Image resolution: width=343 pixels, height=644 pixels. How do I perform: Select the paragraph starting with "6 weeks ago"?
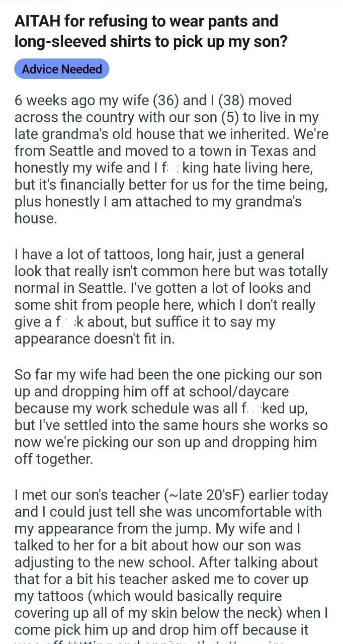[x=171, y=159]
